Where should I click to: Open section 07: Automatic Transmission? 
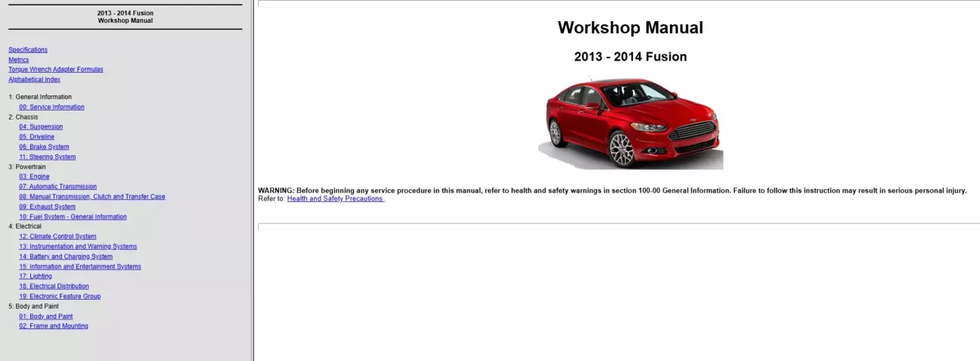pyautogui.click(x=57, y=187)
